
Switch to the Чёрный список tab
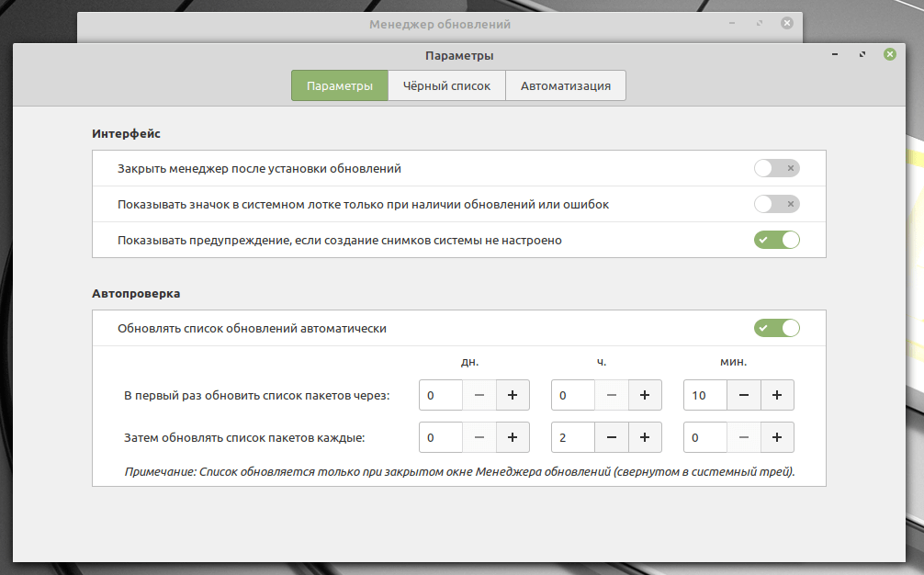click(x=446, y=85)
